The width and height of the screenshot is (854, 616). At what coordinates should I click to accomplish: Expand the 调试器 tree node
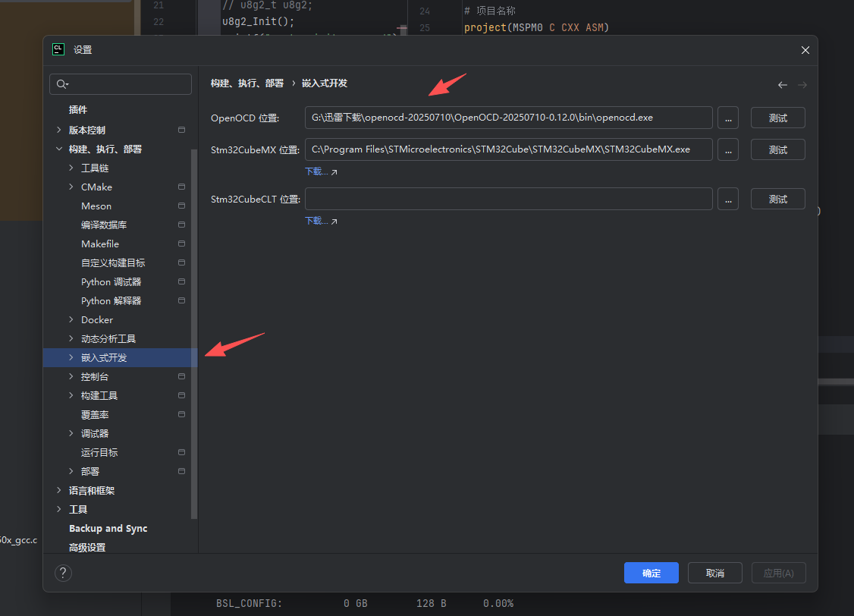point(71,433)
